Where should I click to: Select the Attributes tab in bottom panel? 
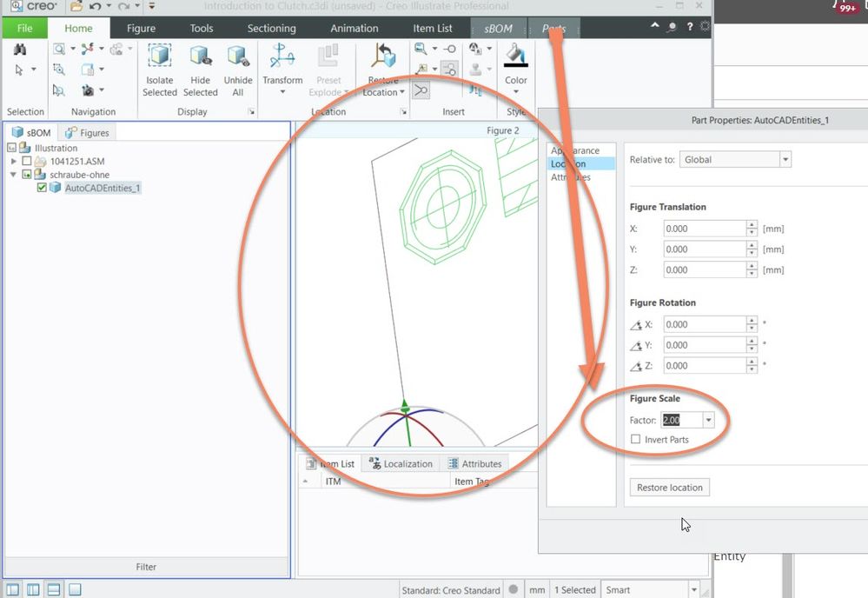pos(474,464)
